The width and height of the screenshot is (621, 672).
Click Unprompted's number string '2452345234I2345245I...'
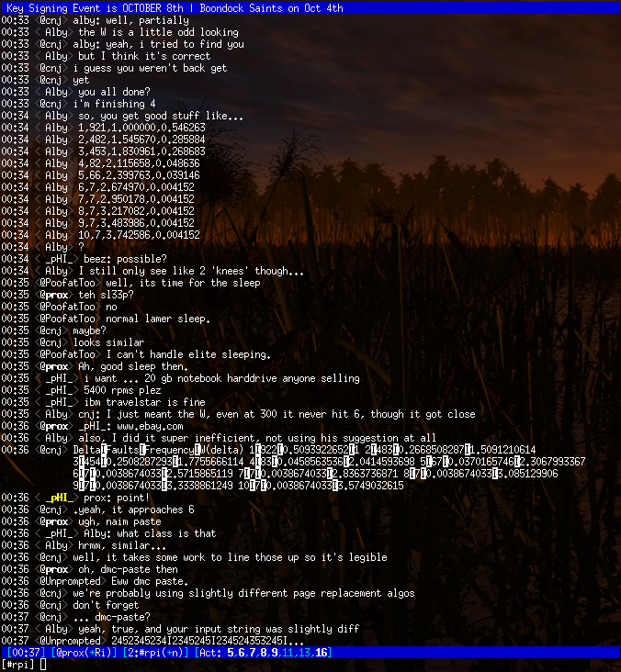tap(208, 641)
